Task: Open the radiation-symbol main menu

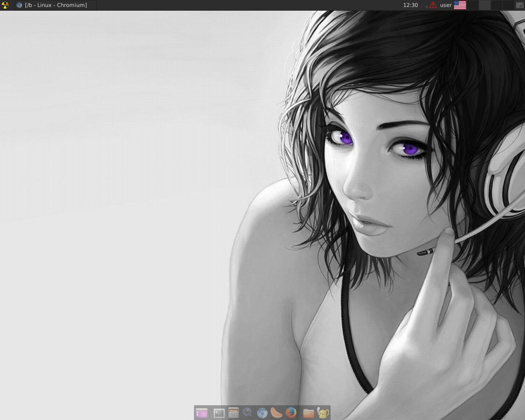Action: pyautogui.click(x=5, y=5)
